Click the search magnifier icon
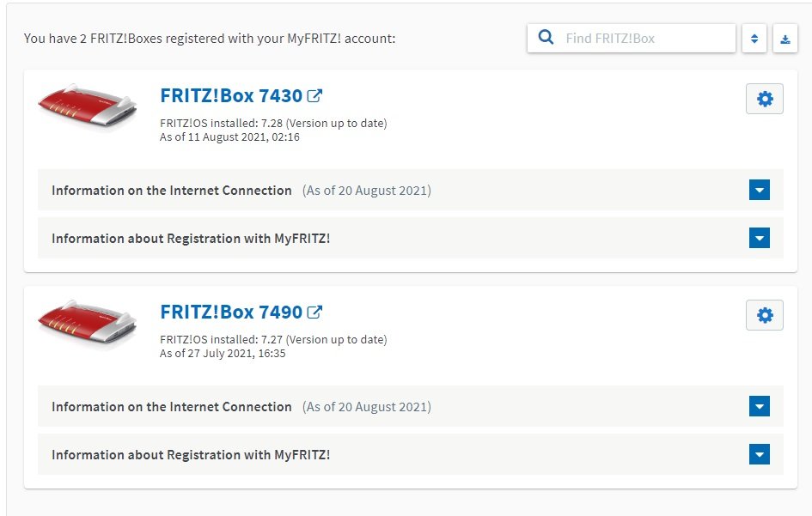This screenshot has width=812, height=516. [546, 37]
